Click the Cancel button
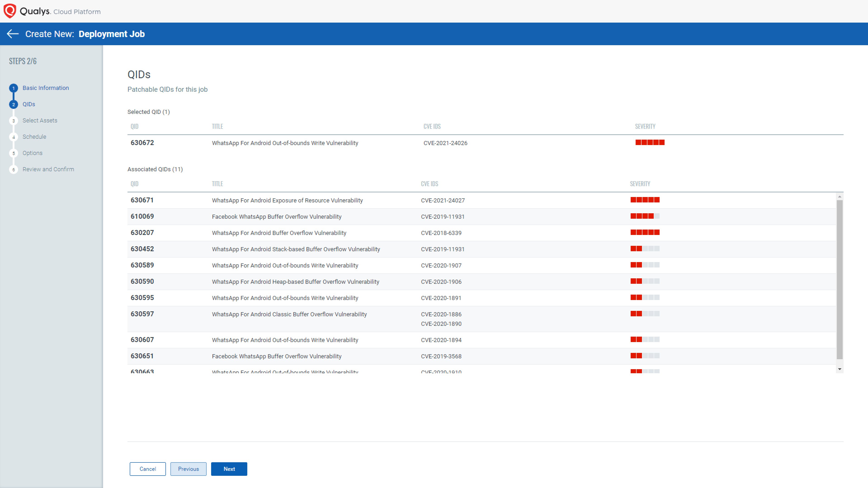 148,469
